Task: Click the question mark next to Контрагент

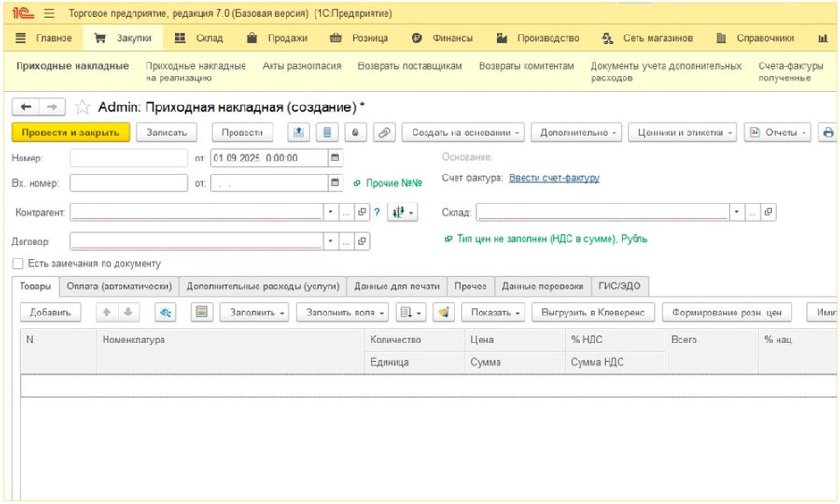Action: [x=377, y=212]
